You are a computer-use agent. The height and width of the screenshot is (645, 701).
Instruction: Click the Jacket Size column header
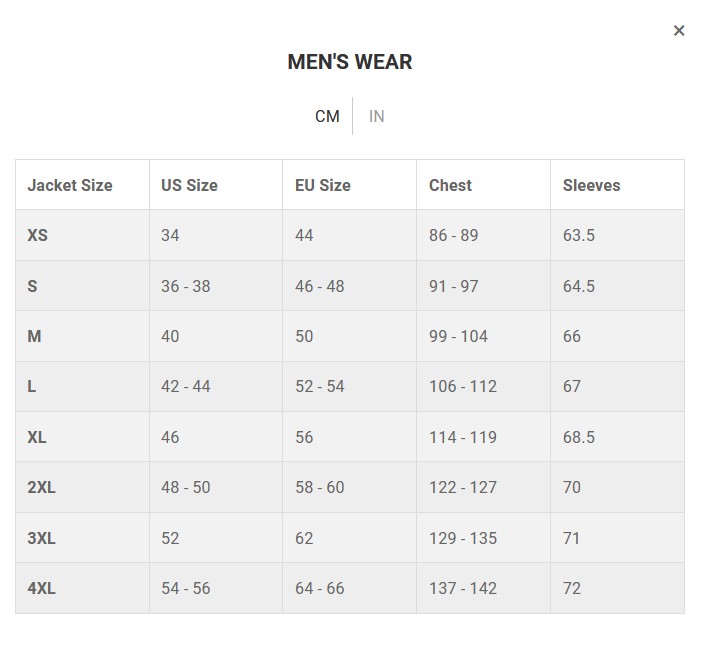pos(70,185)
